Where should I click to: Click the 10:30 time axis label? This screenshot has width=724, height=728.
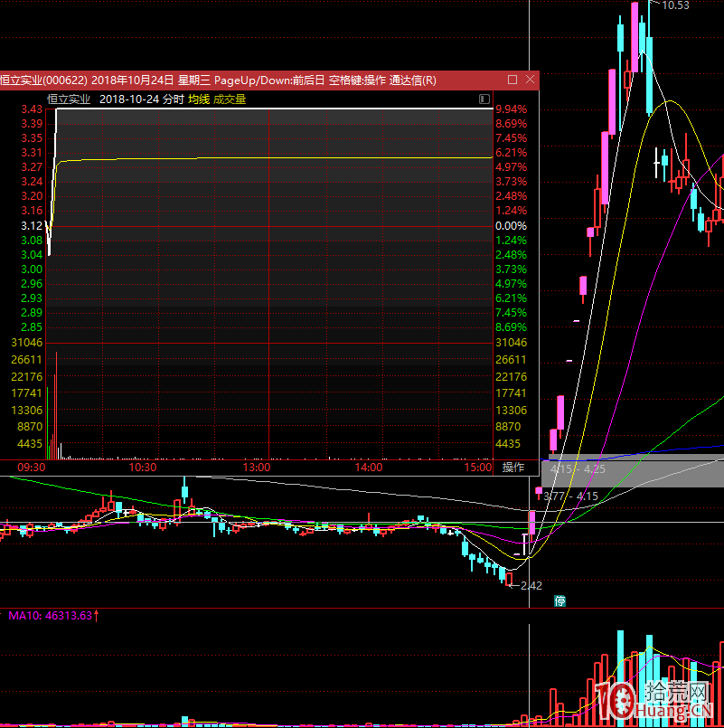(x=143, y=467)
